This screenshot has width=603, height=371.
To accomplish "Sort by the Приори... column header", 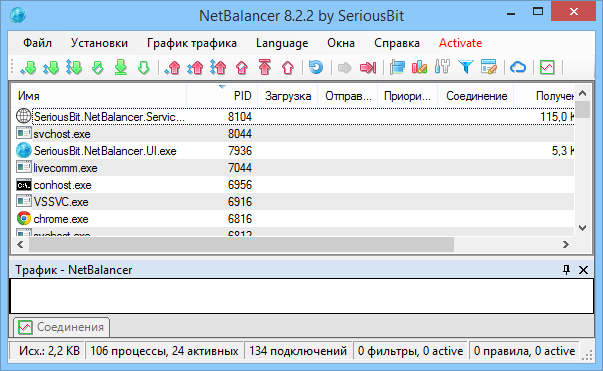I will click(x=407, y=96).
